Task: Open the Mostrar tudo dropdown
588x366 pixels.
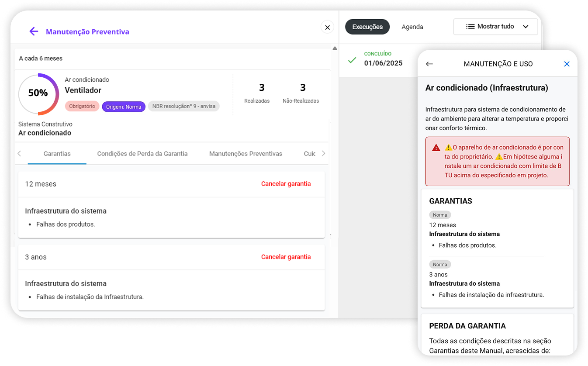Action: coord(495,27)
